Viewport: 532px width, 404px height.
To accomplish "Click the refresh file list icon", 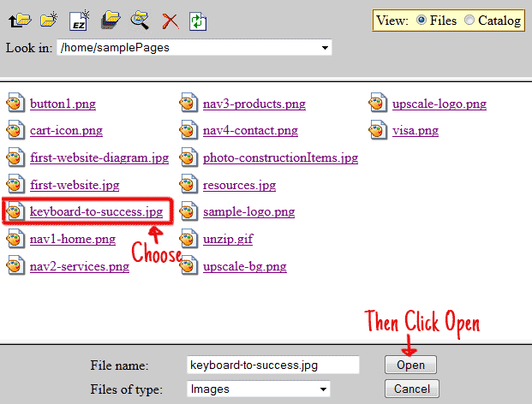I will coord(198,19).
